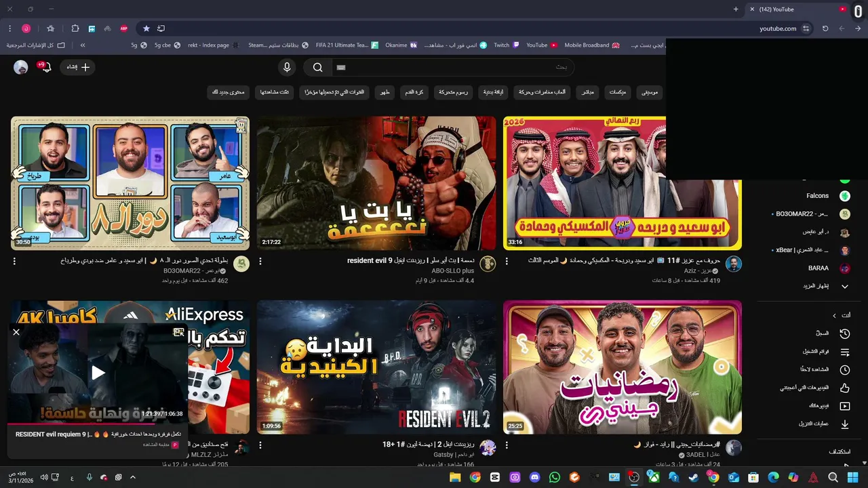Image resolution: width=868 pixels, height=488 pixels.
Task: Select the ميكسات (mixes) filter chip
Action: click(x=618, y=92)
